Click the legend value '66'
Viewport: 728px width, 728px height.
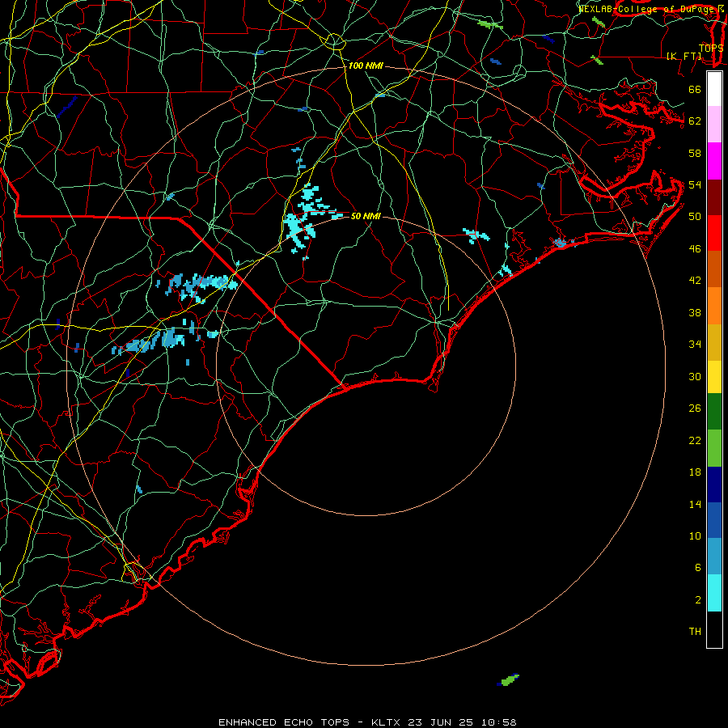click(x=695, y=90)
